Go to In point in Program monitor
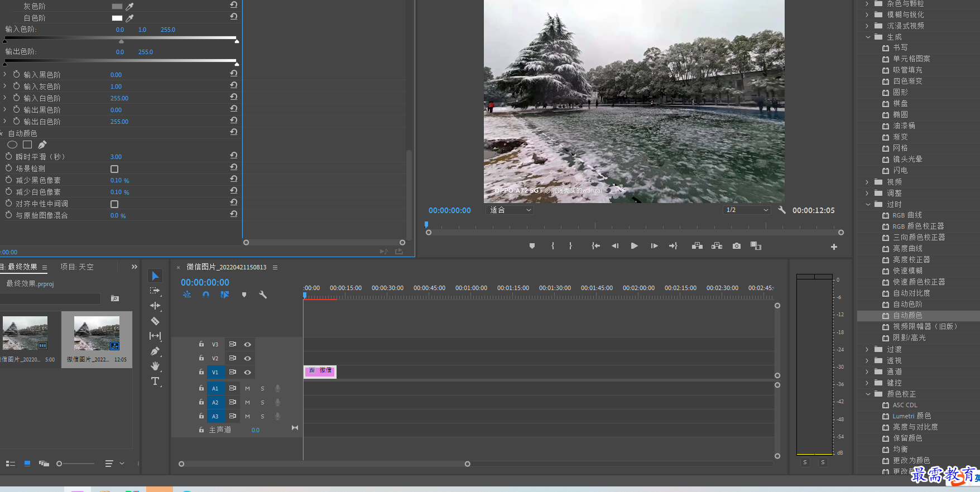 pyautogui.click(x=596, y=246)
